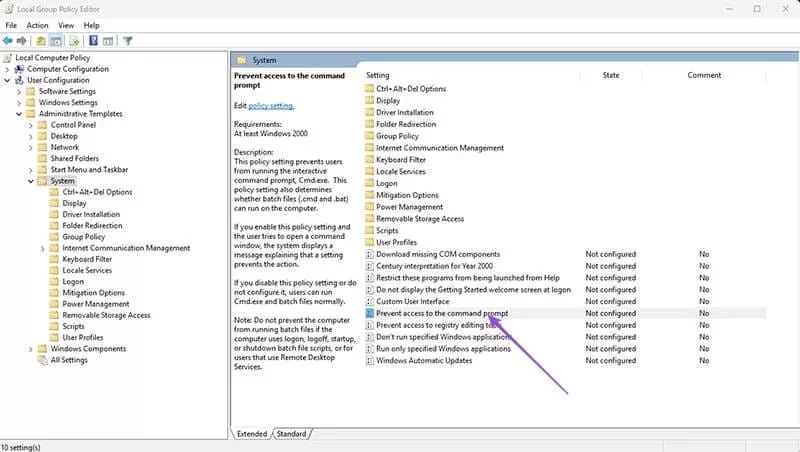Viewport: 800px width, 452px height.
Task: Select 'Prevent access to registry editing tools' setting
Action: [435, 325]
